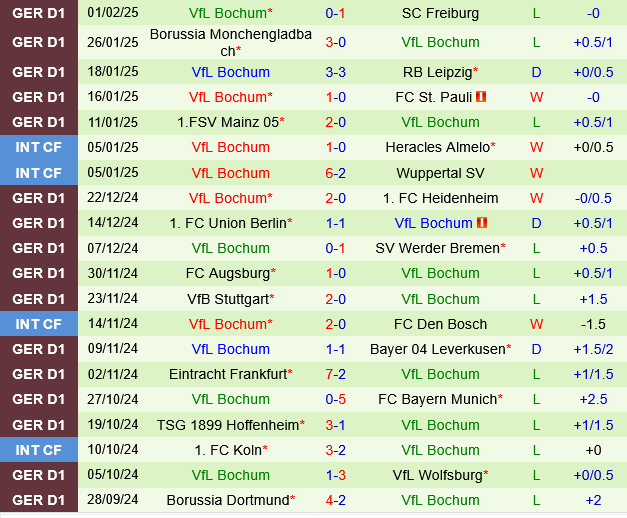Open the SC Freiburg team link
Viewport: 627px width, 518px height.
tap(440, 13)
